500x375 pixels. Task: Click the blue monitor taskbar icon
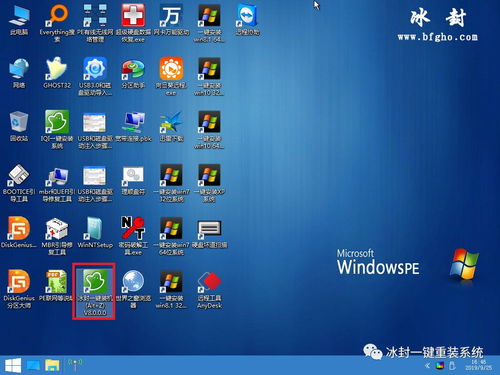33,365
